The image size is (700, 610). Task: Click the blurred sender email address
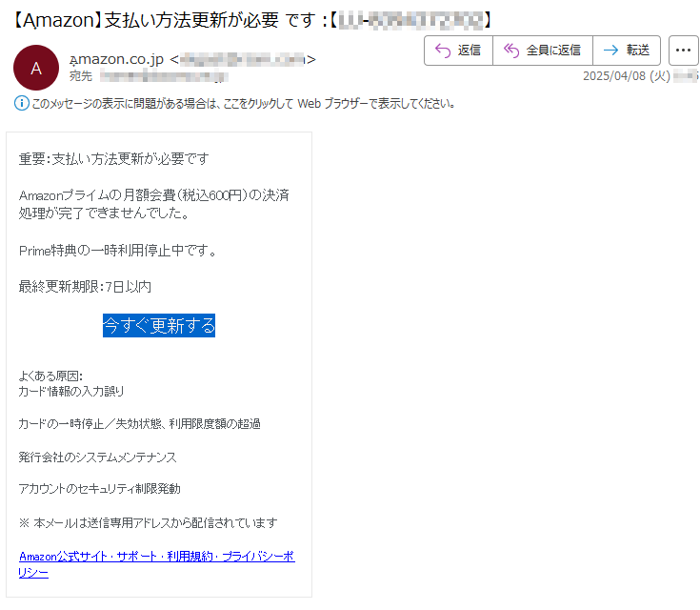(243, 60)
